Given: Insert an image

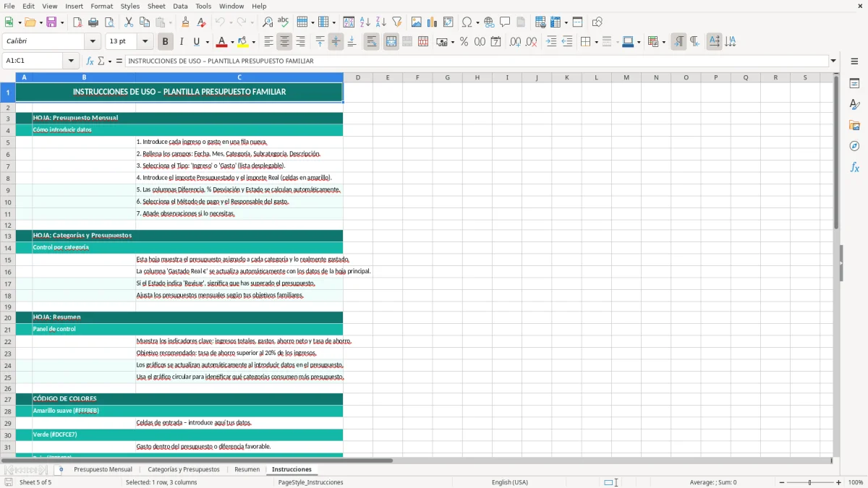Looking at the screenshot, I should coord(417,22).
